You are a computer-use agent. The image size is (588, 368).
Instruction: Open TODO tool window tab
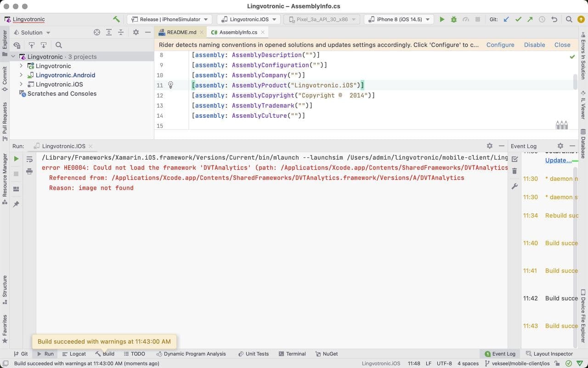tap(134, 354)
